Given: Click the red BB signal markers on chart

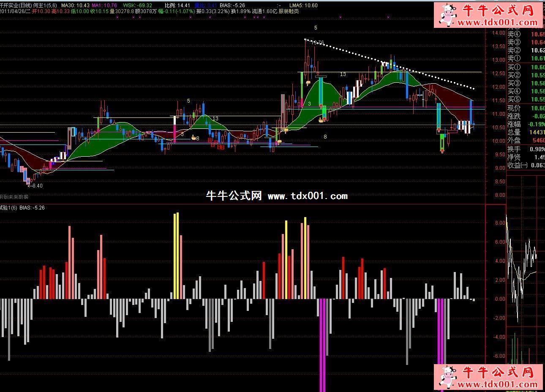Looking at the screenshot, I should tap(220, 147).
